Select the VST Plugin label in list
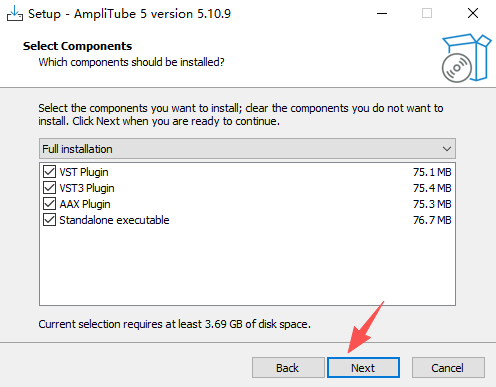496x387 pixels. click(84, 172)
